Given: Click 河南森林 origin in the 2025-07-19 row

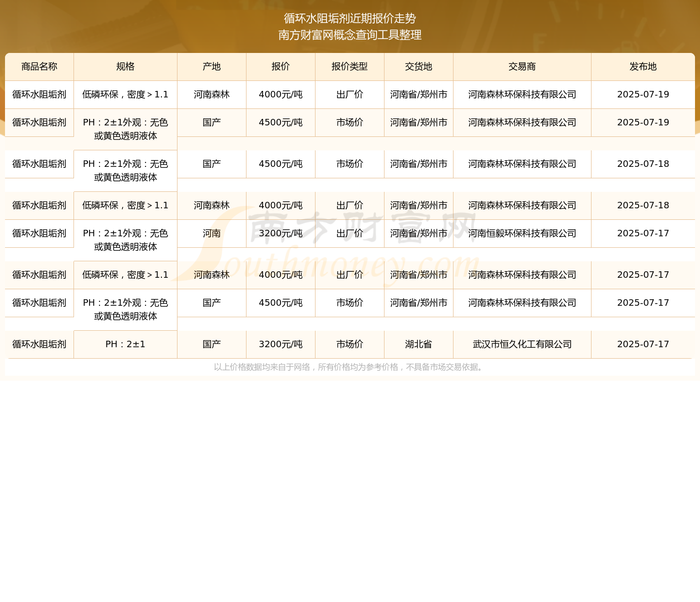Looking at the screenshot, I should (x=212, y=94).
